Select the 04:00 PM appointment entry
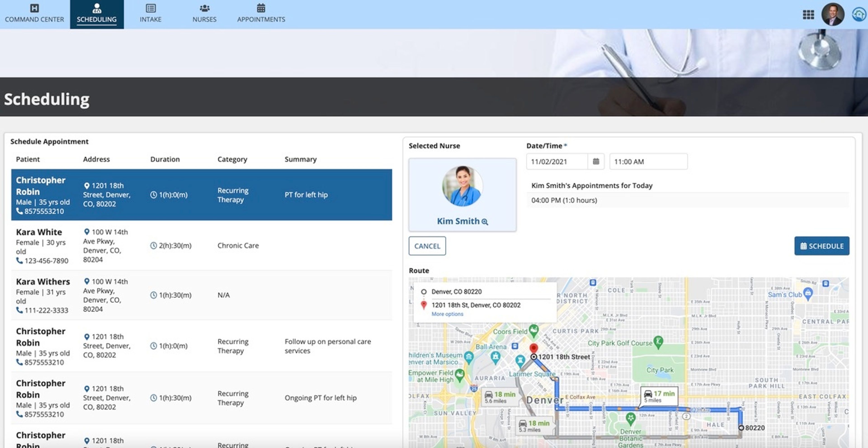Screen dimensions: 868x448 687,200
